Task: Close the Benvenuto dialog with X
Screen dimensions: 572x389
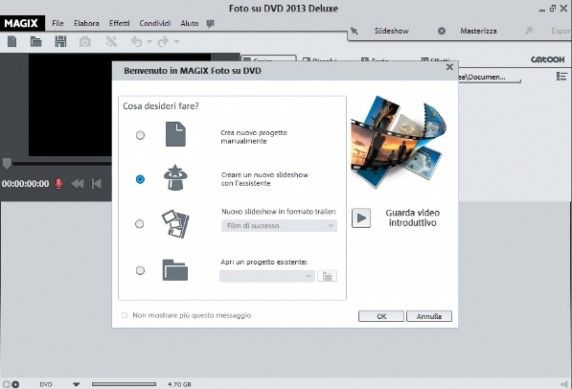Action: click(449, 67)
